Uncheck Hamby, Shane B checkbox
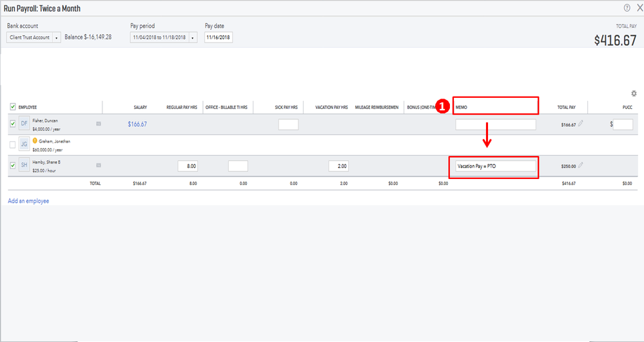Screen dimensions: 644x342 13,165
